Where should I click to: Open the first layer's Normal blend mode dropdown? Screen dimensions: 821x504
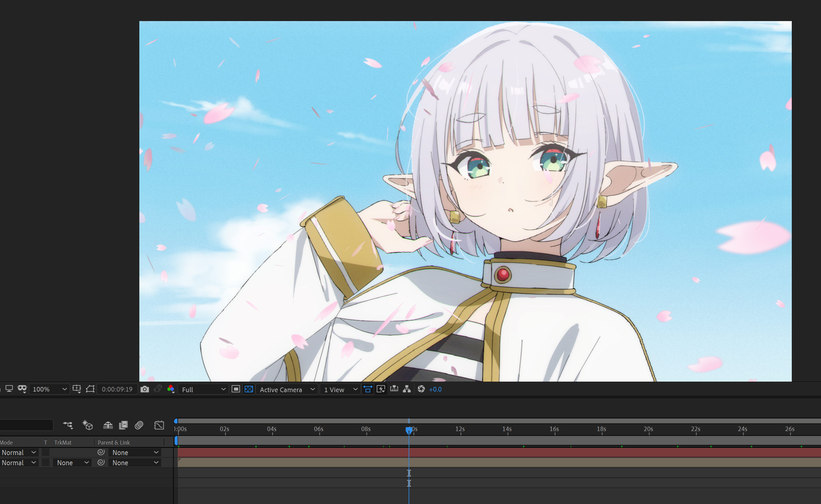point(19,453)
